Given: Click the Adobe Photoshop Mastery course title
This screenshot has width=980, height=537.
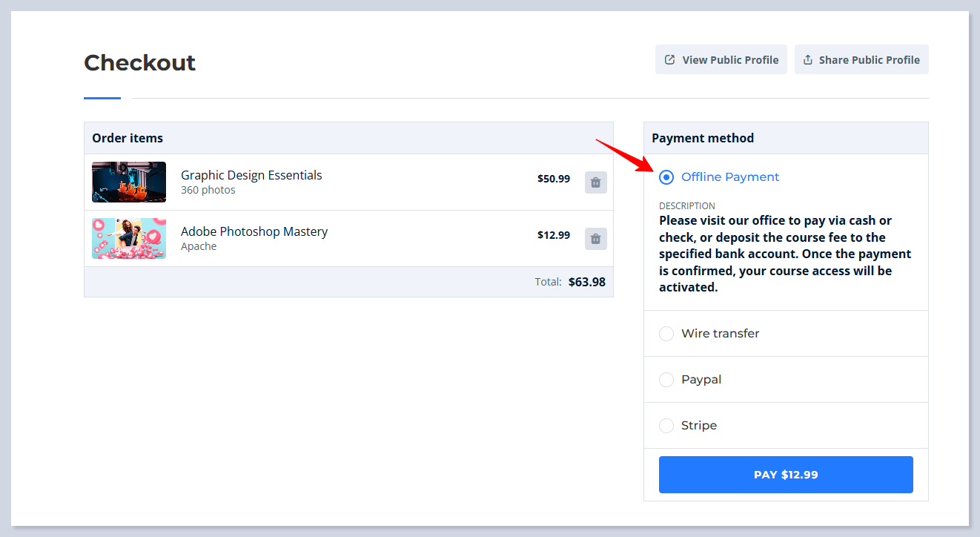Looking at the screenshot, I should [x=254, y=231].
